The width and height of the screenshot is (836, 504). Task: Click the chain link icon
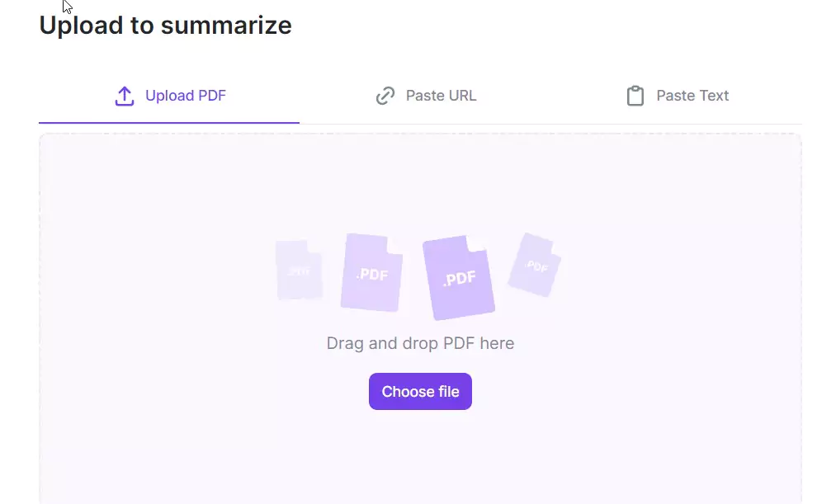(385, 96)
